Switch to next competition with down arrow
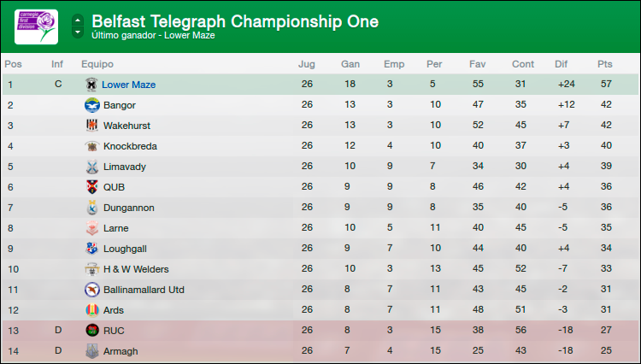This screenshot has height=364, width=641. coord(78,32)
